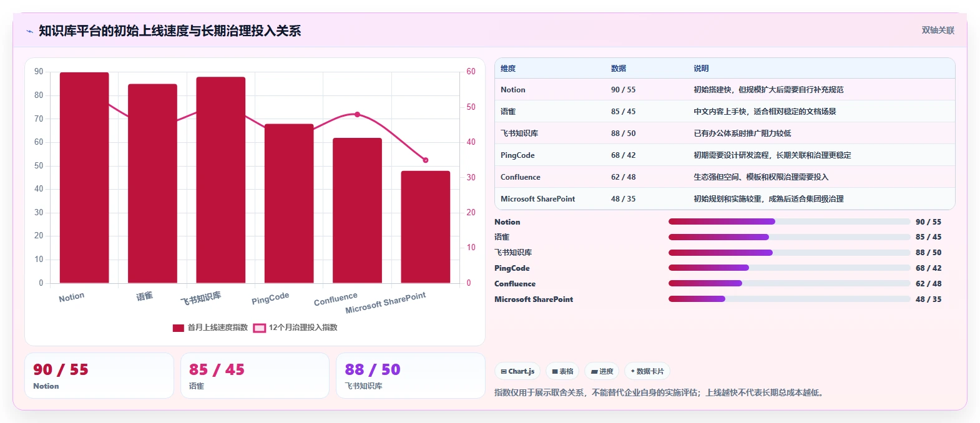The width and height of the screenshot is (980, 423).
Task: Click the icon left of the card title
Action: click(29, 31)
